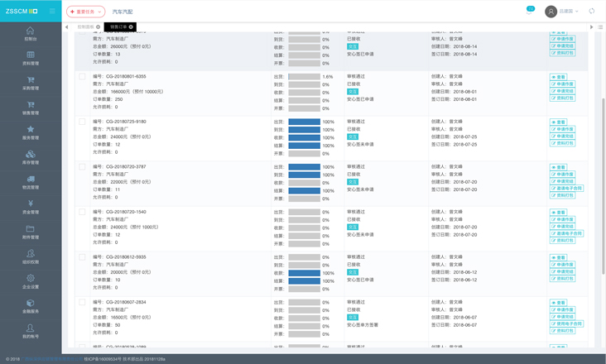Click order number CG-20180612-5935 text

(x=126, y=257)
